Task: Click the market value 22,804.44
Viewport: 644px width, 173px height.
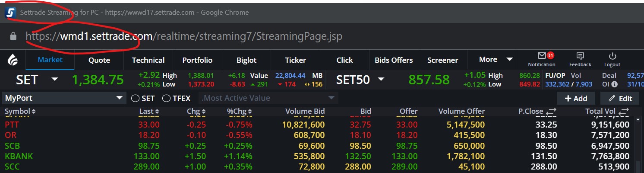Action: coord(290,75)
